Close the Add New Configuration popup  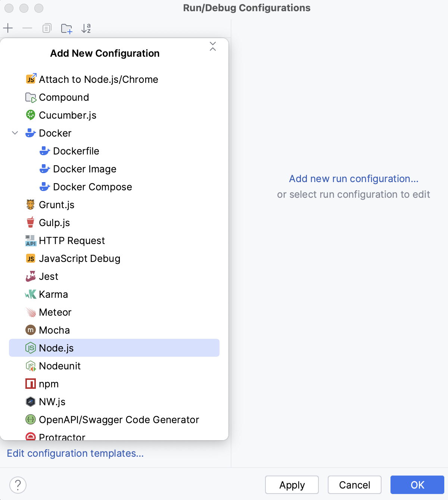(x=213, y=46)
